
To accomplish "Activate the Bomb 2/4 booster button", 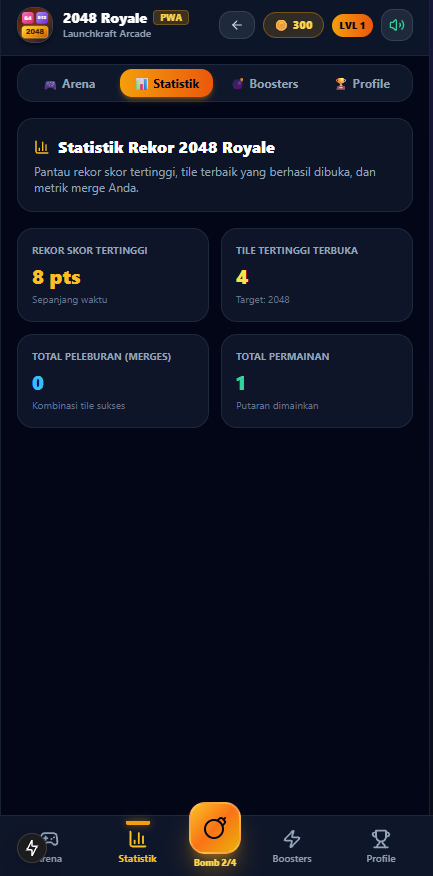I will (215, 829).
